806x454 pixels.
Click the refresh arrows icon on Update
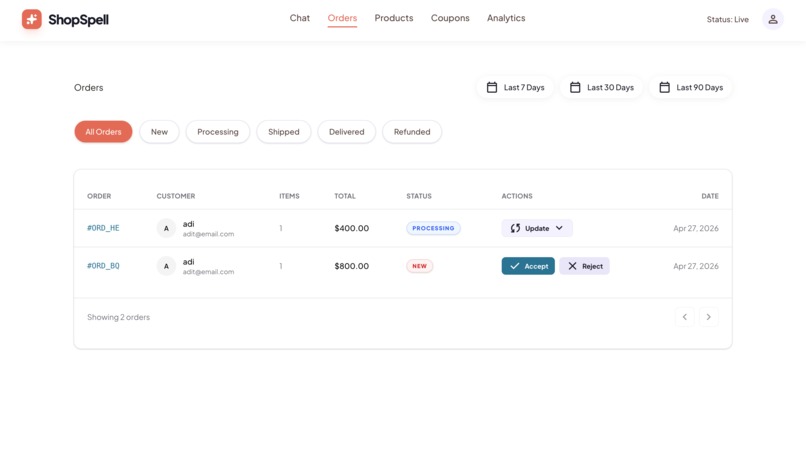[515, 228]
